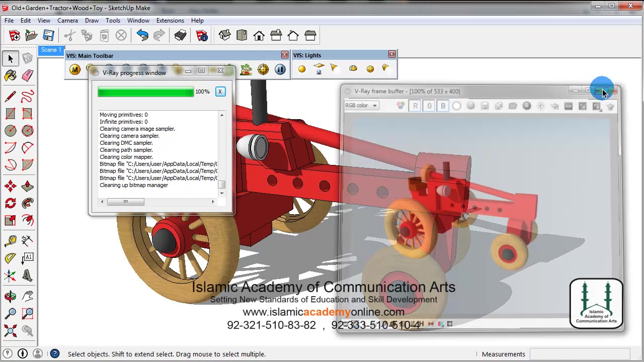
Task: Open a file via folder icon
Action: [x=31, y=35]
